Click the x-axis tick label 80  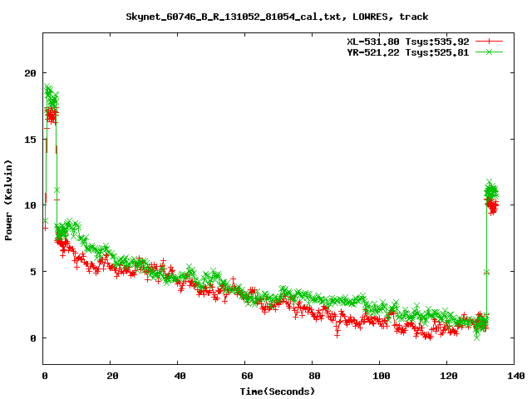tap(314, 376)
